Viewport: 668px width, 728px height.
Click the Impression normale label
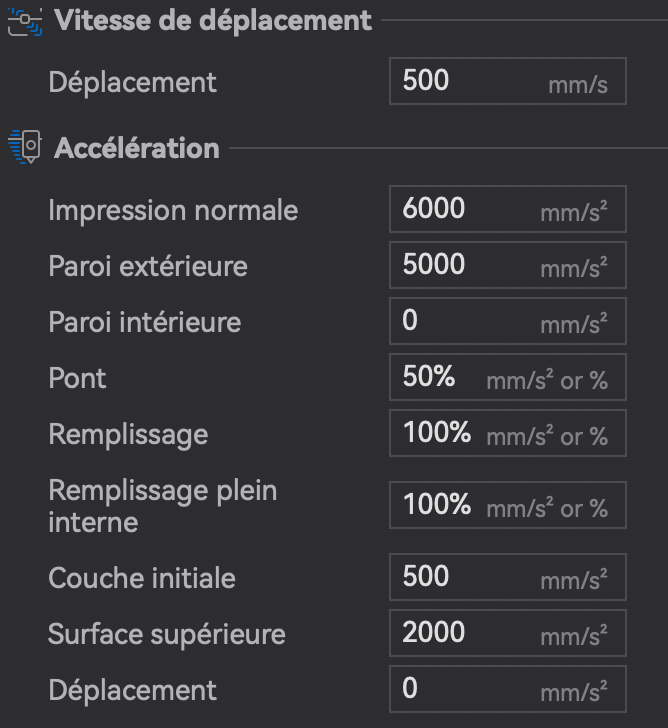tap(173, 211)
